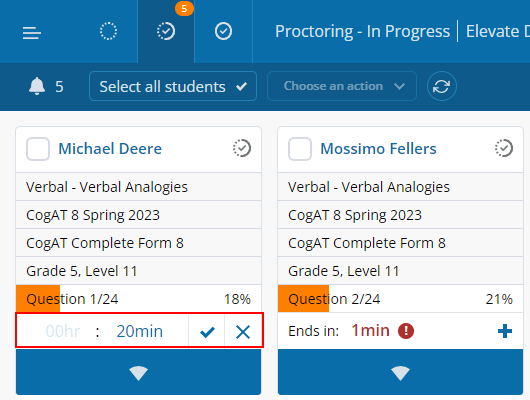Cancel the time extension with X
The image size is (530, 400).
(243, 331)
